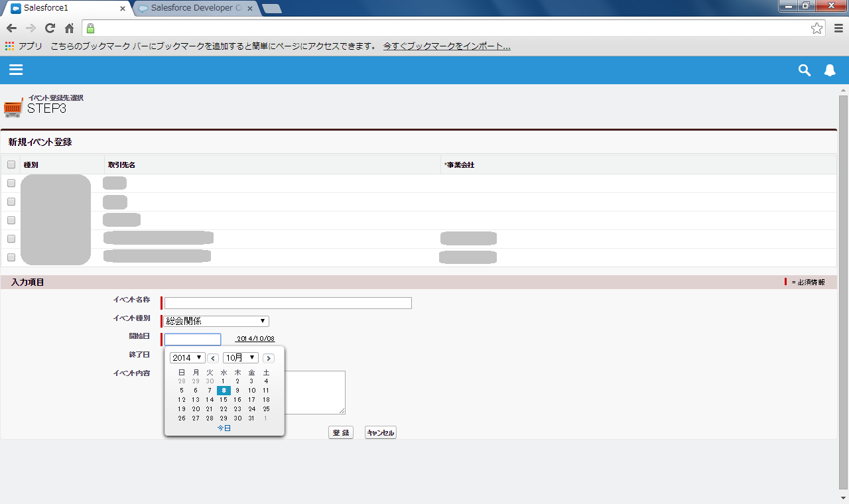This screenshot has width=849, height=504.
Task: Check the third account row checkbox
Action: click(11, 220)
